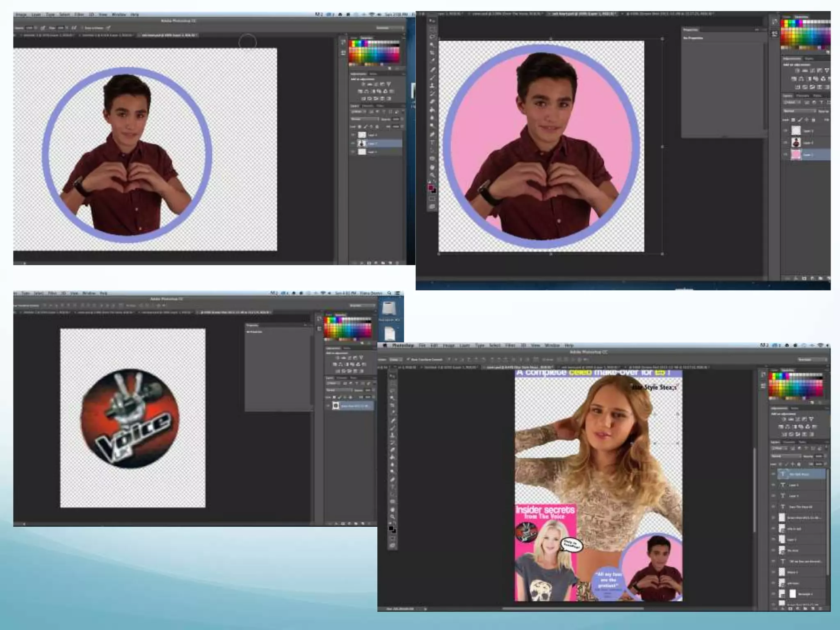The width and height of the screenshot is (840, 630).
Task: Open the workspace switcher dropdown in magazine window
Action: click(x=812, y=359)
